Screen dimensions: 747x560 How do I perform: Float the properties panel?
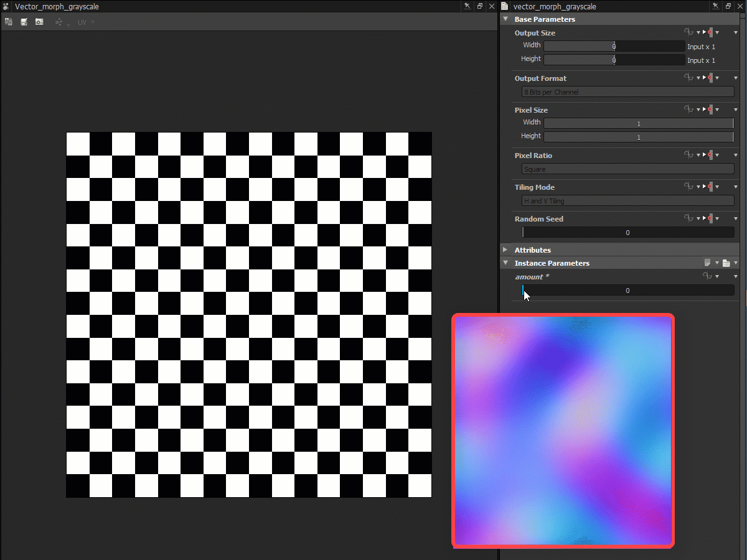point(728,6)
